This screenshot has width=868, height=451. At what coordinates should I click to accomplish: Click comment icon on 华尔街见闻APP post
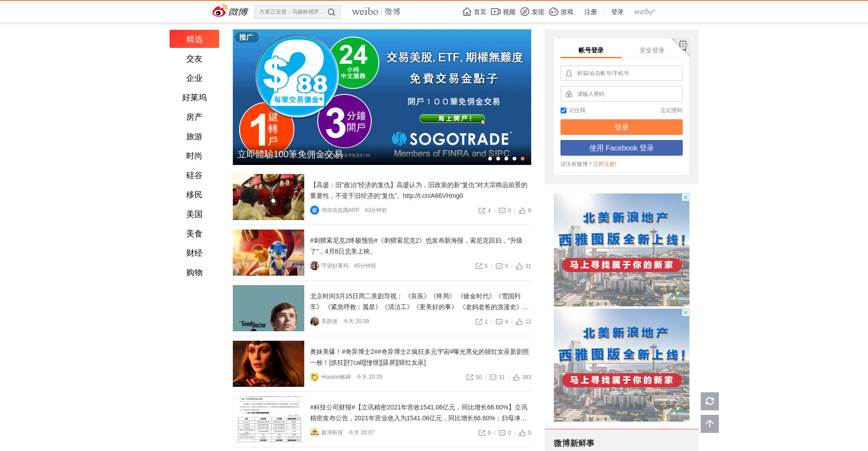[x=502, y=211]
